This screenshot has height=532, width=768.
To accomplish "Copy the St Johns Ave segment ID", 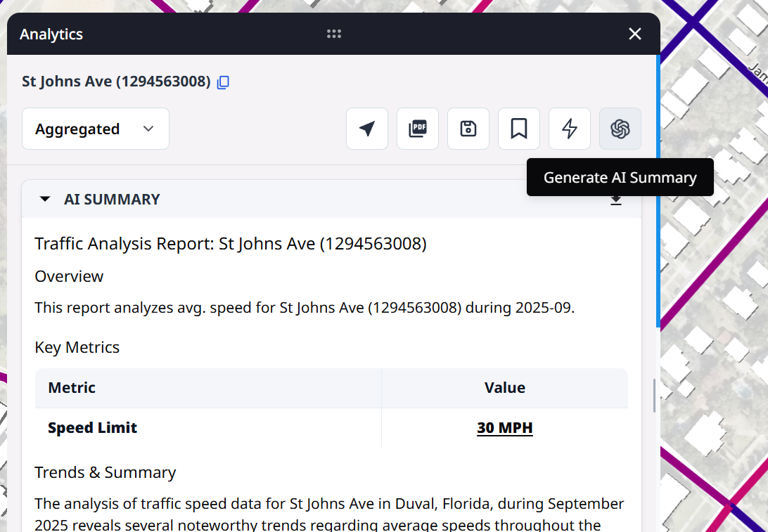I will coord(223,82).
